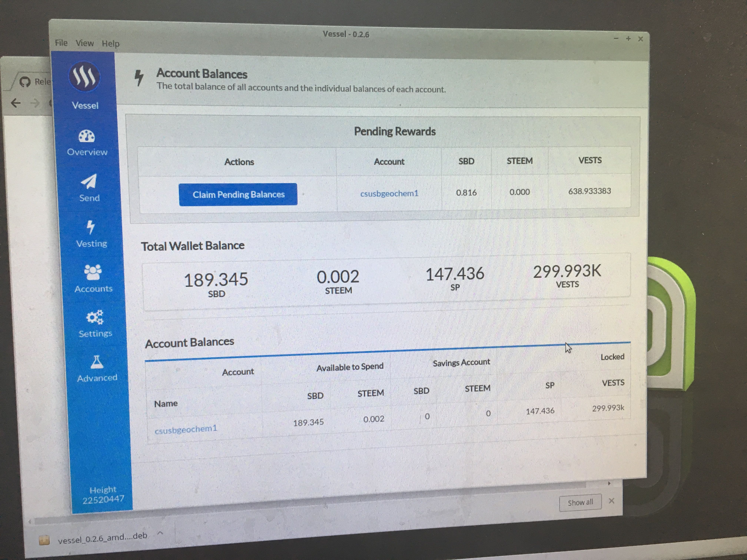This screenshot has width=747, height=560.
Task: Click the Claim Pending Balances button
Action: [238, 194]
